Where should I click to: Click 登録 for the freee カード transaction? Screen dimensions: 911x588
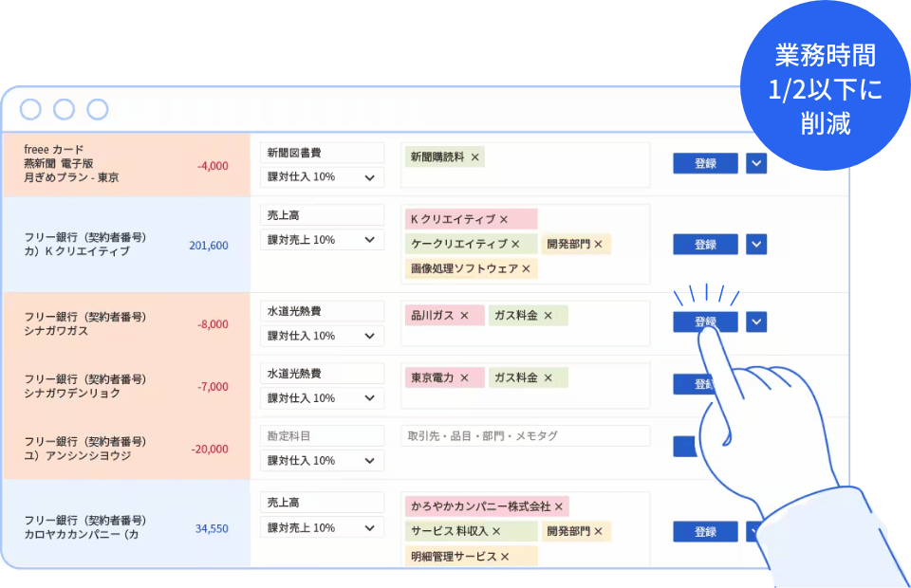tap(706, 162)
